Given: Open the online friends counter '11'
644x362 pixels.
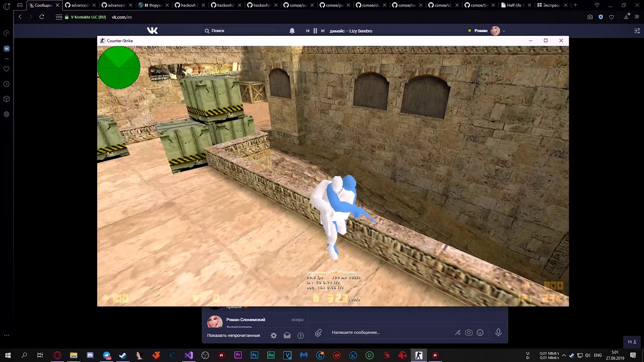Looking at the screenshot, I should coord(631,342).
